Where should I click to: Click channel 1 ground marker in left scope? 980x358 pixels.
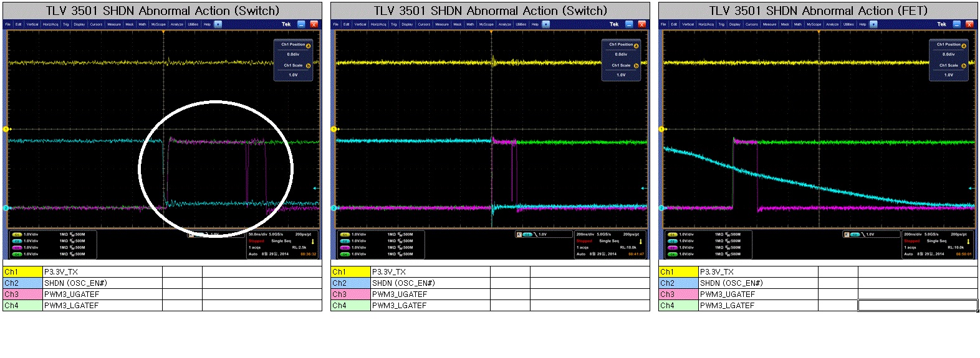coord(6,129)
